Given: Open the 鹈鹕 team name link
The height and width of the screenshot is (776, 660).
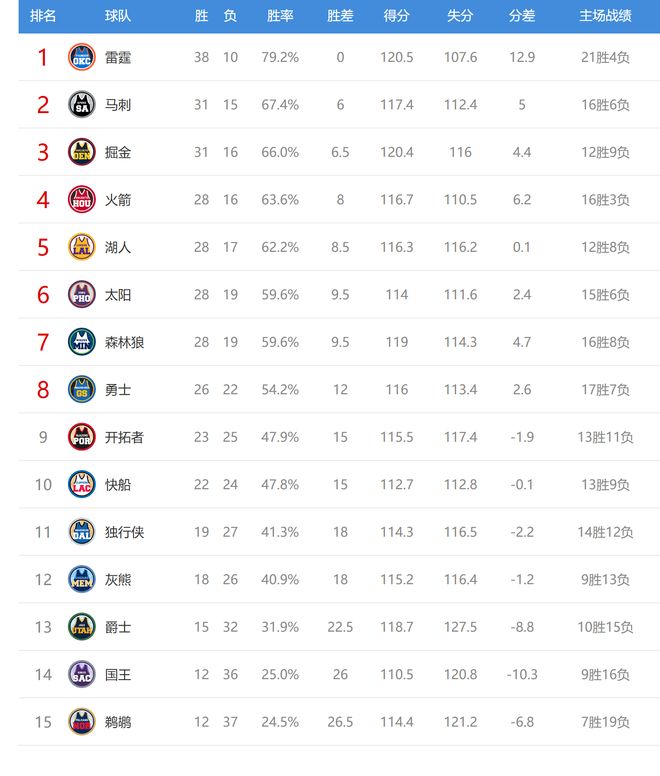Looking at the screenshot, I should pos(118,722).
